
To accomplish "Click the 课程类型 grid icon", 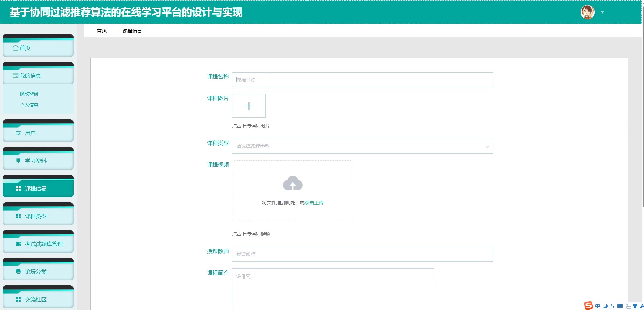I will point(18,216).
